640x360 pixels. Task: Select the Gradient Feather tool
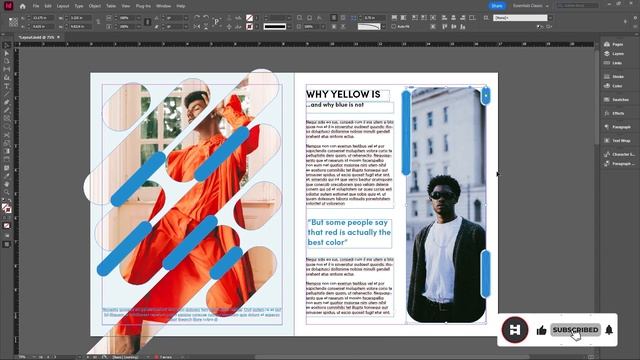click(x=7, y=160)
